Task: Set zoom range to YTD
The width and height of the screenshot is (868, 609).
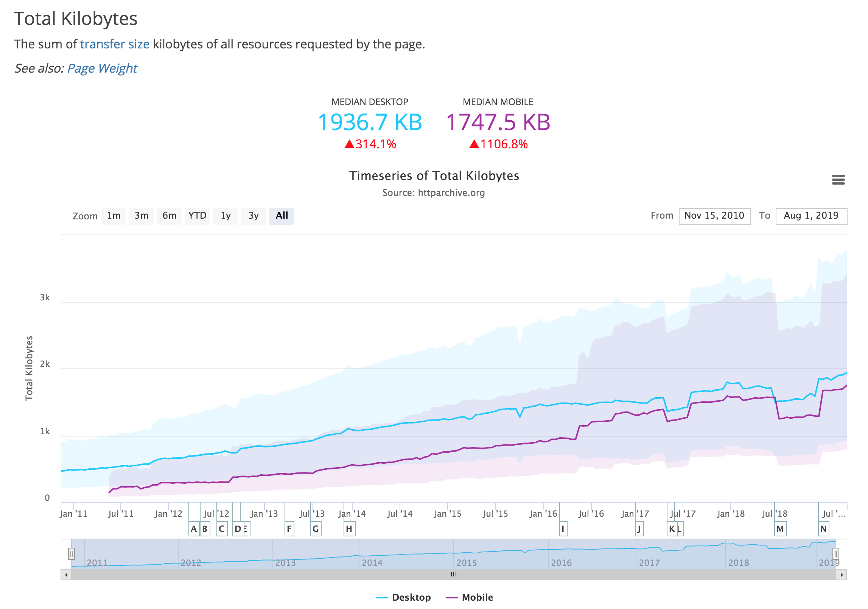Action: pyautogui.click(x=197, y=216)
